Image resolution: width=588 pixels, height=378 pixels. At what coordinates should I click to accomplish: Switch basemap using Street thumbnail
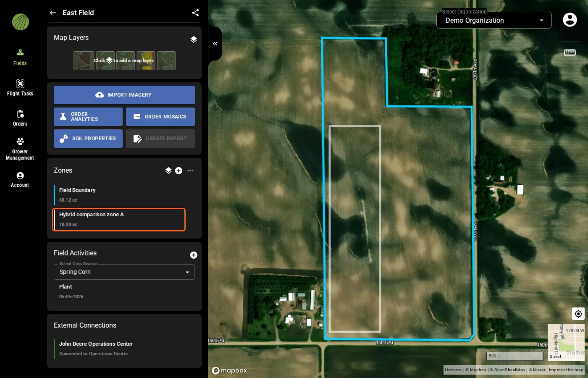tap(566, 342)
